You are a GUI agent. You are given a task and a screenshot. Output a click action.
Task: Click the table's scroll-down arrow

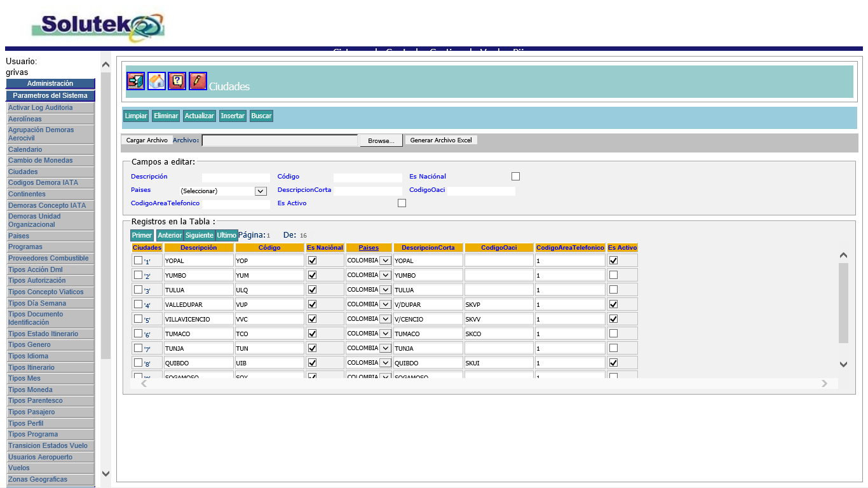point(843,364)
